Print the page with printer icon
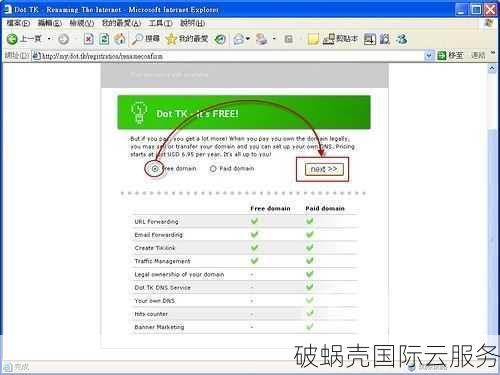This screenshot has width=500, height=375. pos(262,39)
